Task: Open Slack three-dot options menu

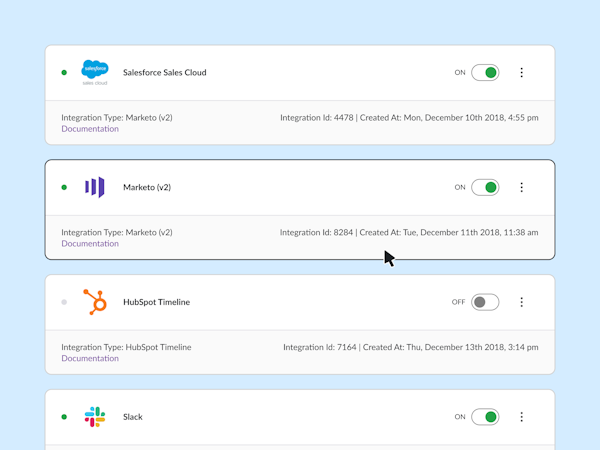Action: 522,417
